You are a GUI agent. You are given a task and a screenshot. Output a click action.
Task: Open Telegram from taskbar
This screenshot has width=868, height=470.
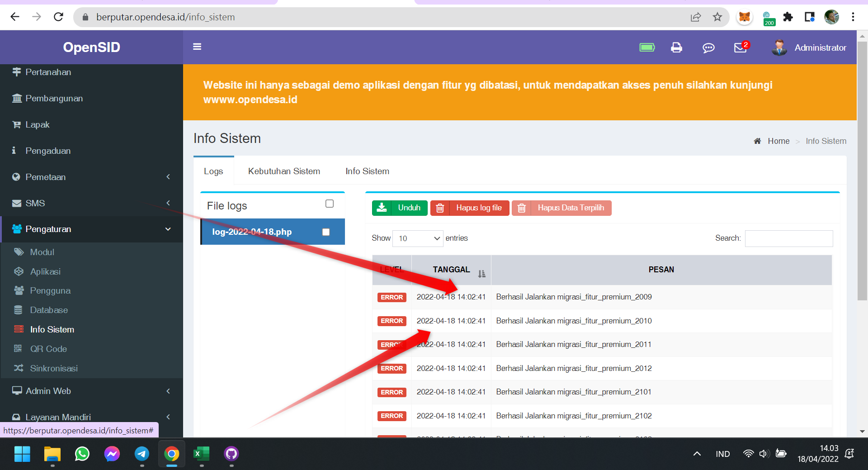tap(142, 454)
